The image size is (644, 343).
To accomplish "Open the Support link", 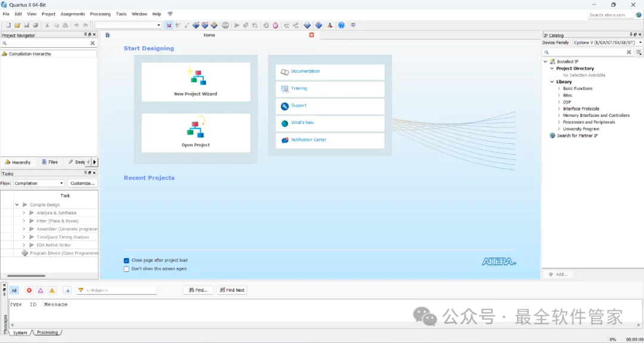I will [299, 106].
